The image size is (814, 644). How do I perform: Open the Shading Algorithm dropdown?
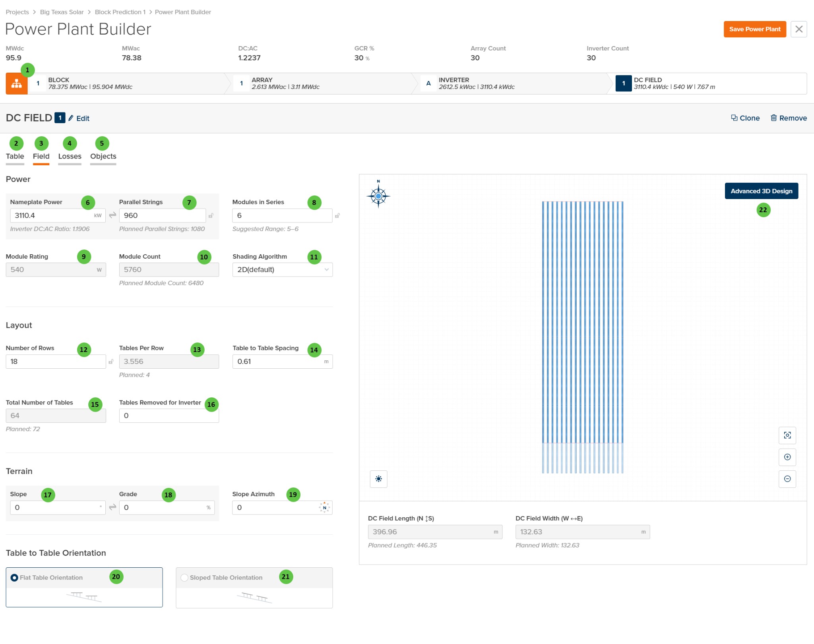pyautogui.click(x=282, y=269)
